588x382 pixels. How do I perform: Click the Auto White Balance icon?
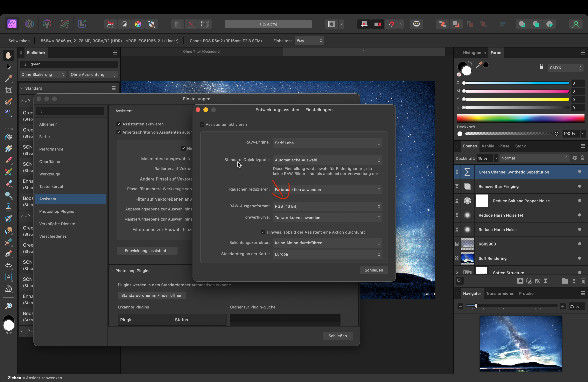coord(151,24)
